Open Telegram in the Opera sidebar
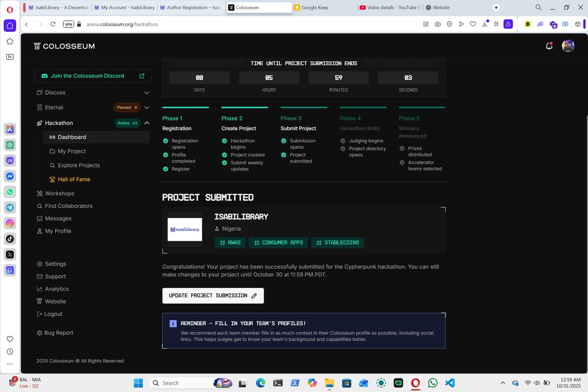The height and width of the screenshot is (392, 588). (x=10, y=207)
